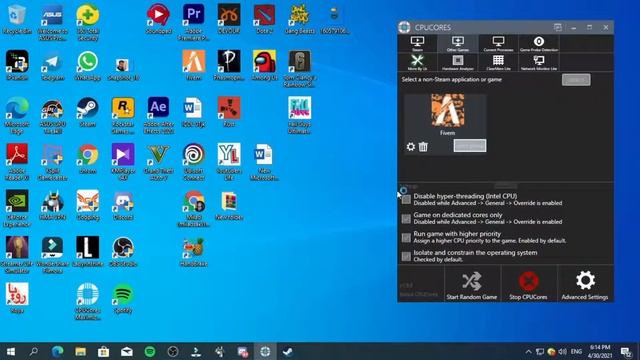The height and width of the screenshot is (360, 640).
Task: Open the Windows Start menu
Action: tap(11, 351)
